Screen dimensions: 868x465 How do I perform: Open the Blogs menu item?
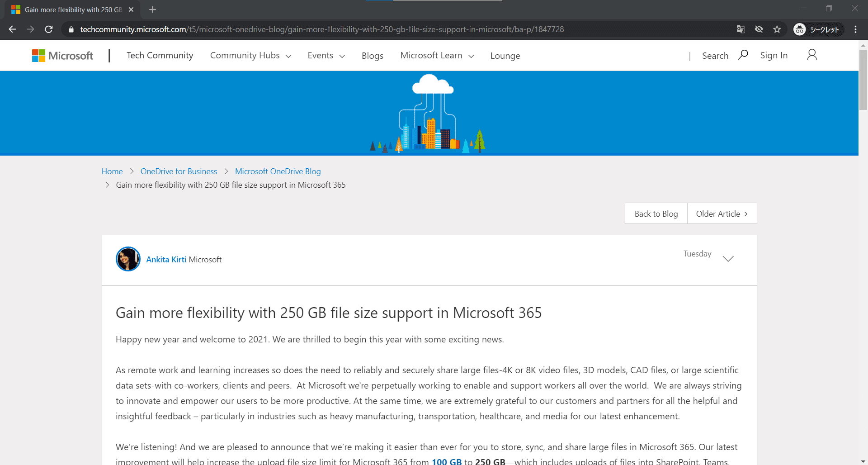[372, 56]
